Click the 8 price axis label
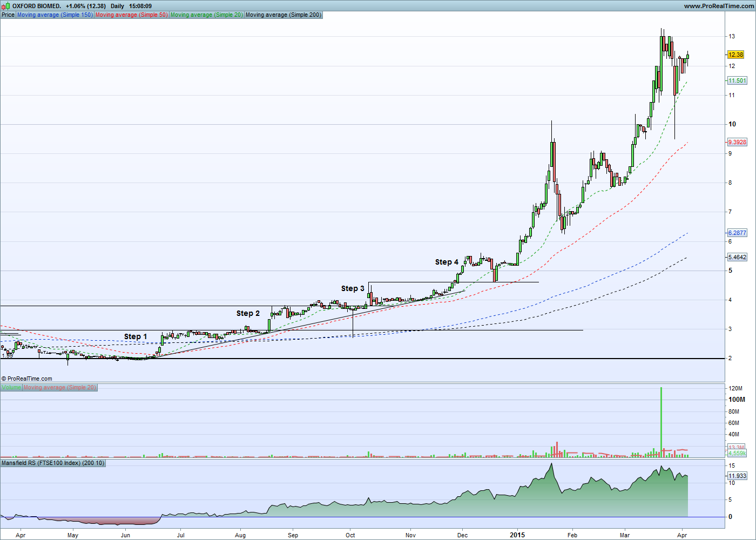Image resolution: width=756 pixels, height=540 pixels. [731, 183]
